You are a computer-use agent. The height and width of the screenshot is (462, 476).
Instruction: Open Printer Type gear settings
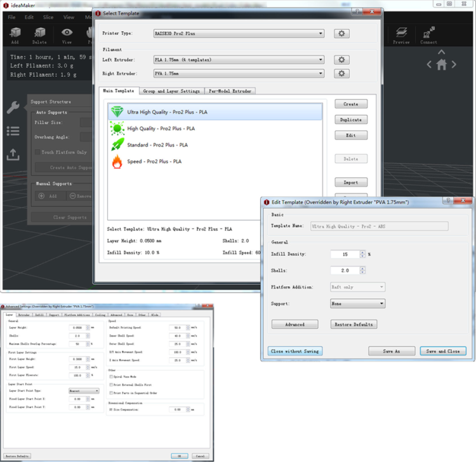(341, 34)
